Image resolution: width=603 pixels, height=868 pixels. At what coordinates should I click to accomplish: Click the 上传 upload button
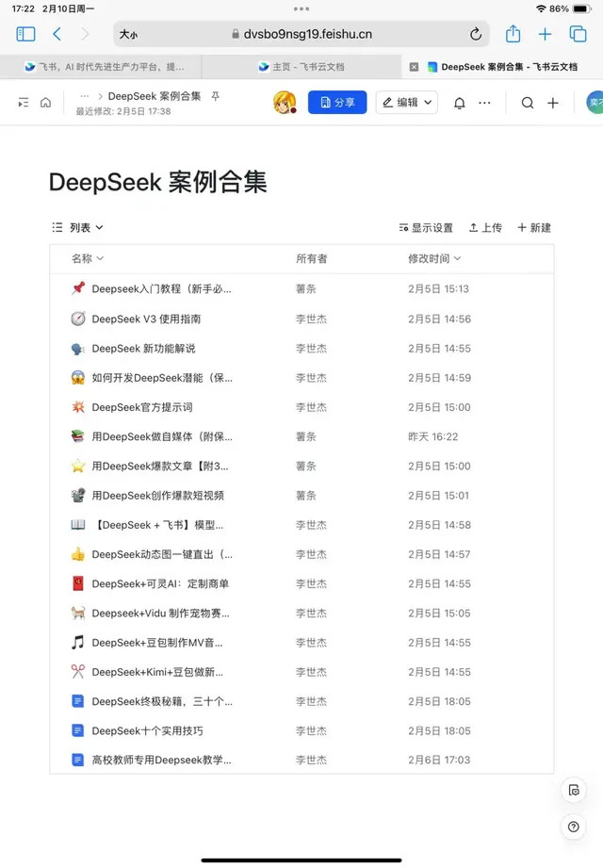point(485,227)
